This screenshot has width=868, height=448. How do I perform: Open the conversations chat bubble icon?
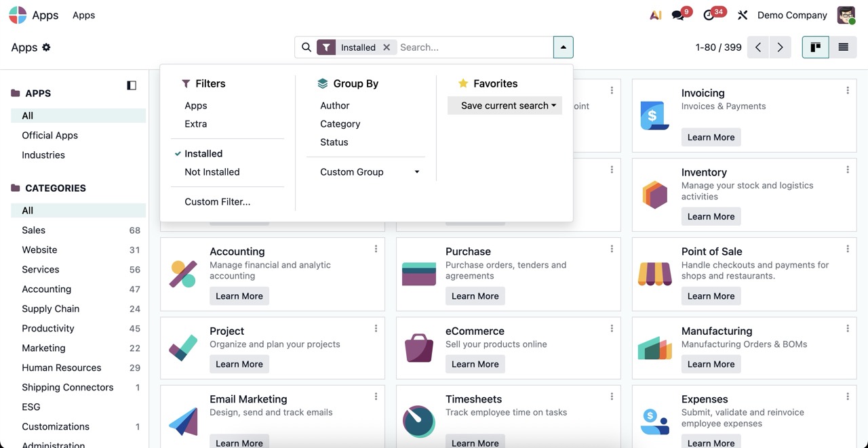[x=677, y=15]
